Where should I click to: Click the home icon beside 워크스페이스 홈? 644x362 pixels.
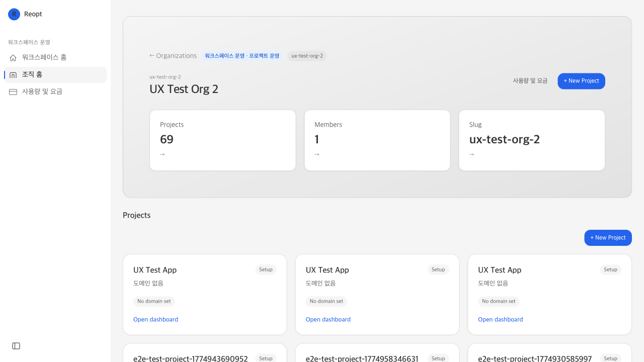[13, 58]
